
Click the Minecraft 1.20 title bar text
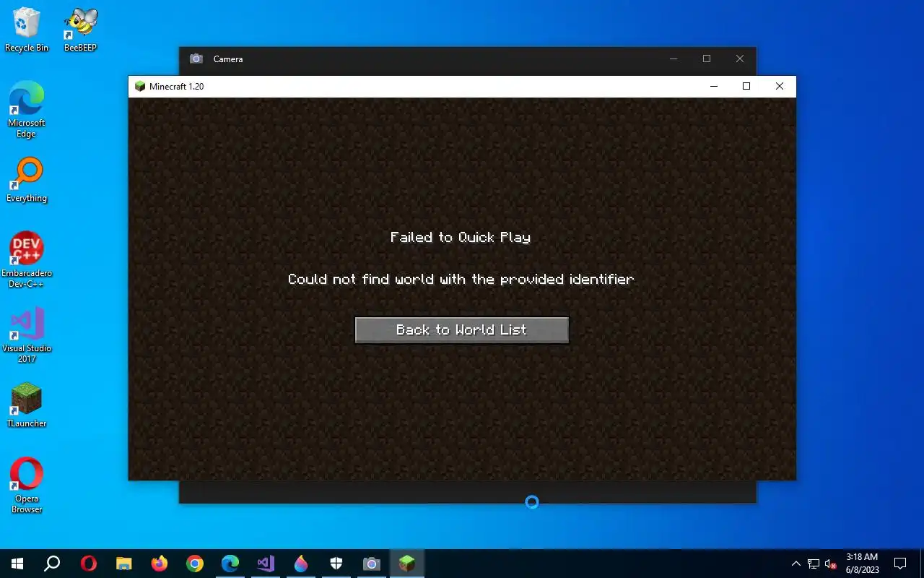click(176, 86)
